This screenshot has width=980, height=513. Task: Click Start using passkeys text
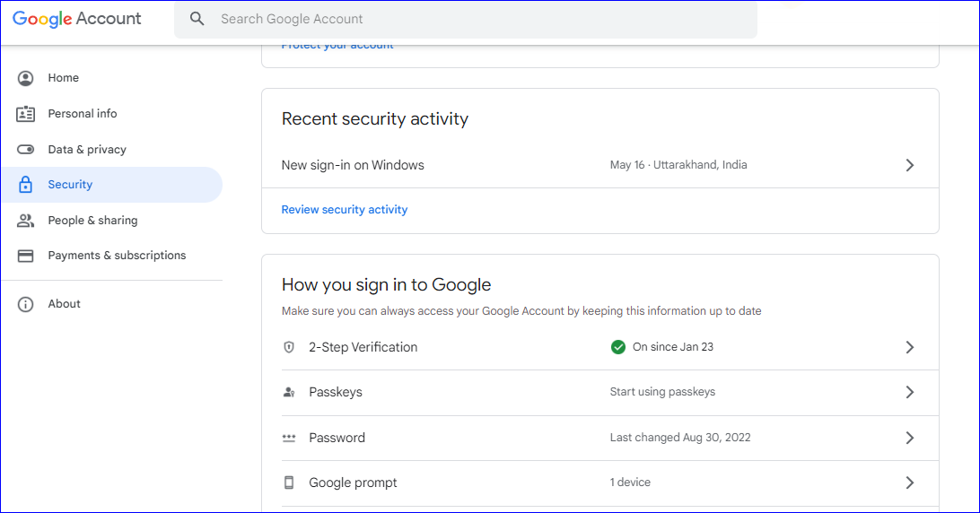point(662,392)
